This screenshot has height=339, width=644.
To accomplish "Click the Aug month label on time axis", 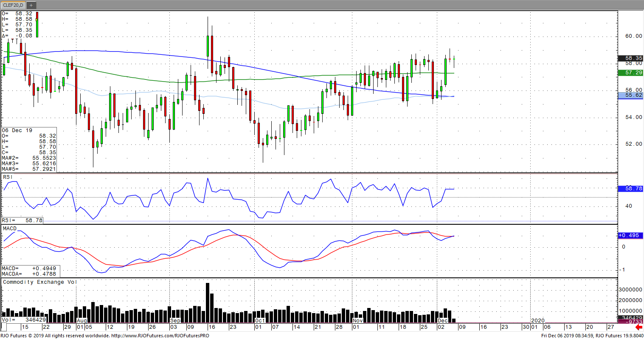I will coord(82,320).
